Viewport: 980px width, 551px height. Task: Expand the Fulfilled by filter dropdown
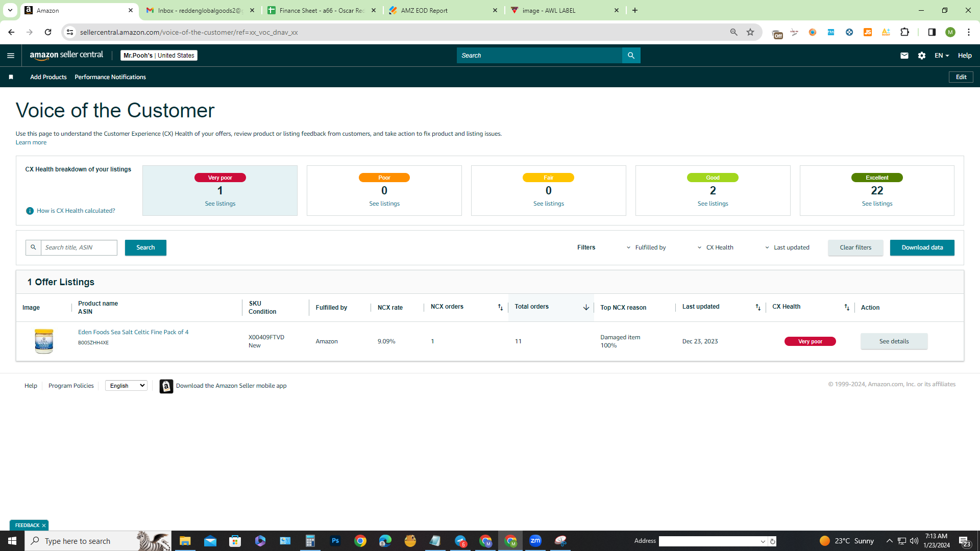click(646, 247)
